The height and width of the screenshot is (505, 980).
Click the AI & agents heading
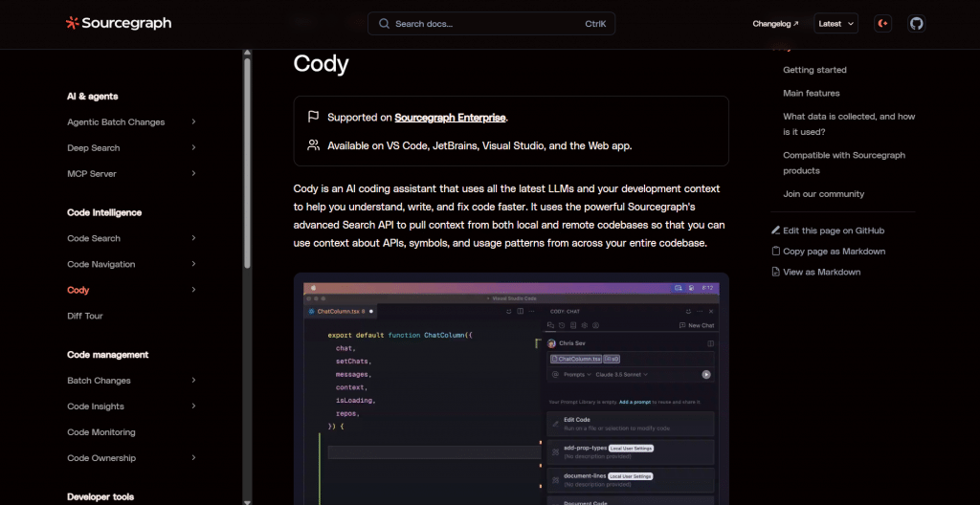93,97
